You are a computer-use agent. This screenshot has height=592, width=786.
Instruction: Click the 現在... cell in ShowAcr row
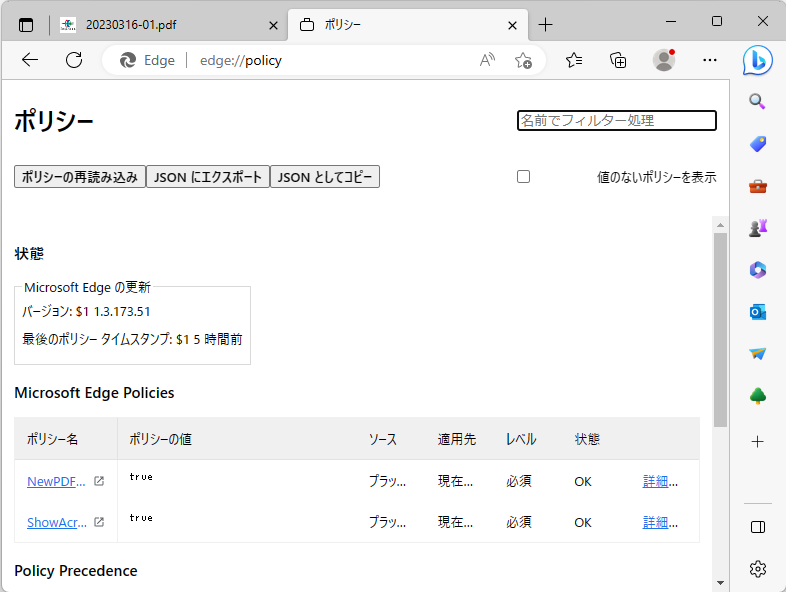(455, 523)
